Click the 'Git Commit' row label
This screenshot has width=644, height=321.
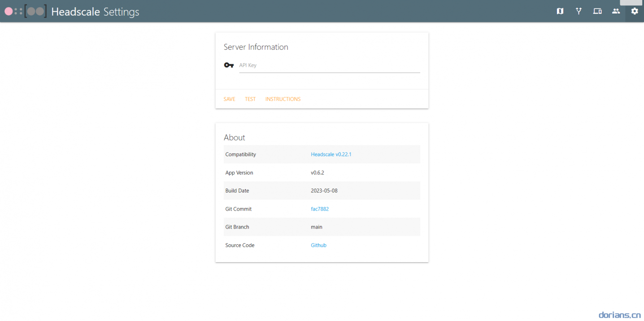point(239,209)
